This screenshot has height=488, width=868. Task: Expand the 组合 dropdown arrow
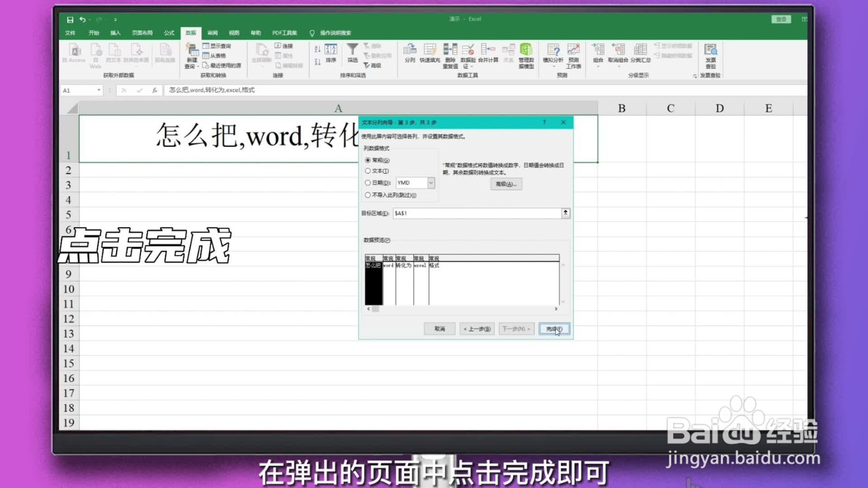click(x=598, y=67)
